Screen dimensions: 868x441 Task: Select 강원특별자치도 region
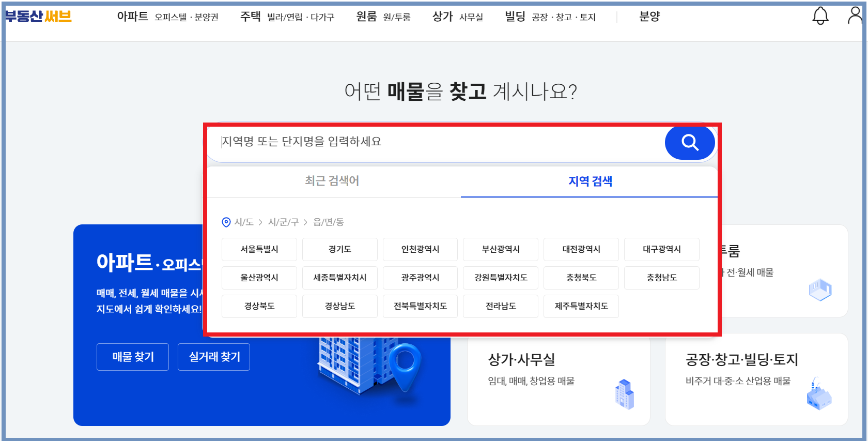tap(501, 278)
